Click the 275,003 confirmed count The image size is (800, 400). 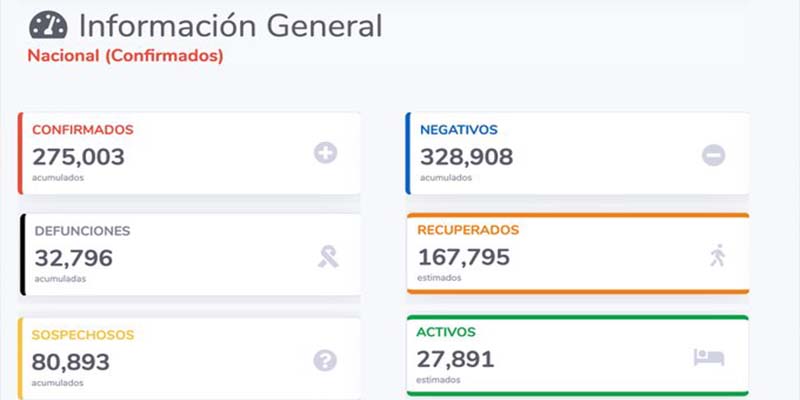(79, 156)
